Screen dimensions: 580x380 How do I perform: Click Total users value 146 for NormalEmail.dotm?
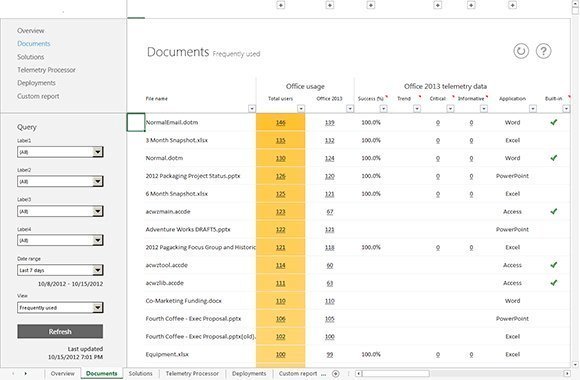click(x=281, y=122)
